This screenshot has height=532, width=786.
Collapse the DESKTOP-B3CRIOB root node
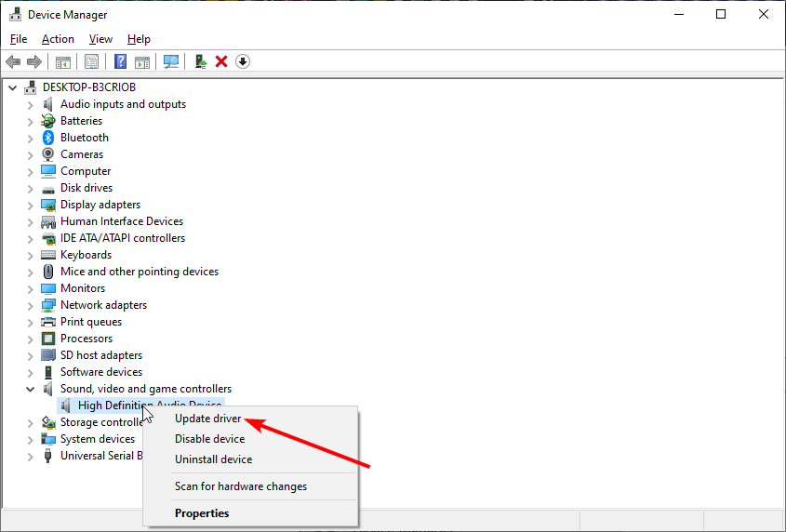[x=12, y=87]
